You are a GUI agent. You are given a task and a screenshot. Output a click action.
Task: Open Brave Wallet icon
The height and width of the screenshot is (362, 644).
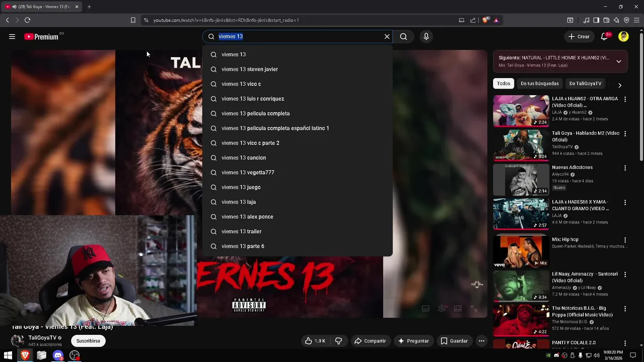(606, 20)
